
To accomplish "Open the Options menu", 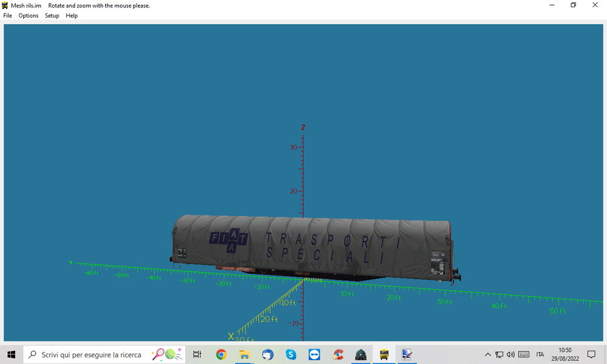I will (x=29, y=16).
